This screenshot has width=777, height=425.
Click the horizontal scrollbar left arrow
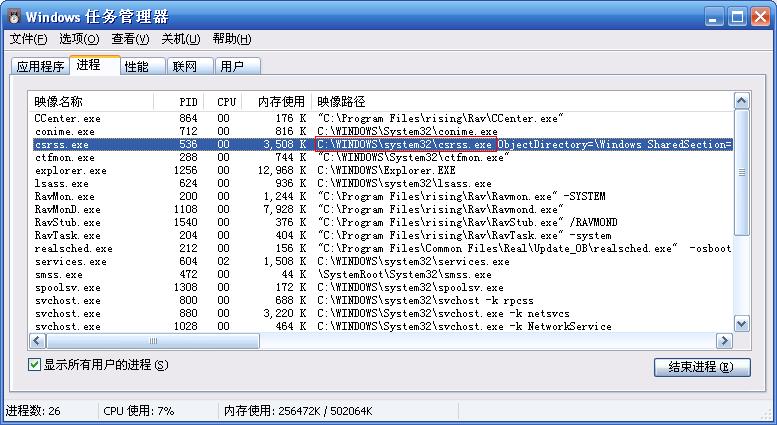pos(38,341)
